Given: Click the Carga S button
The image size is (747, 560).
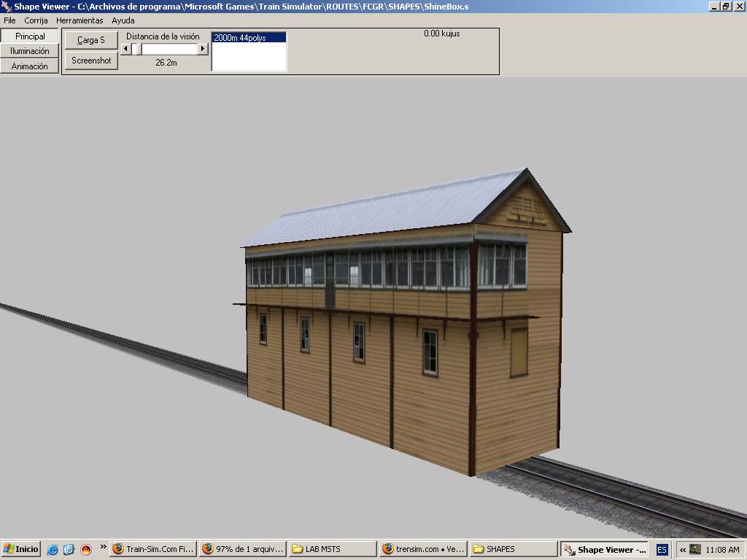Looking at the screenshot, I should (x=91, y=40).
